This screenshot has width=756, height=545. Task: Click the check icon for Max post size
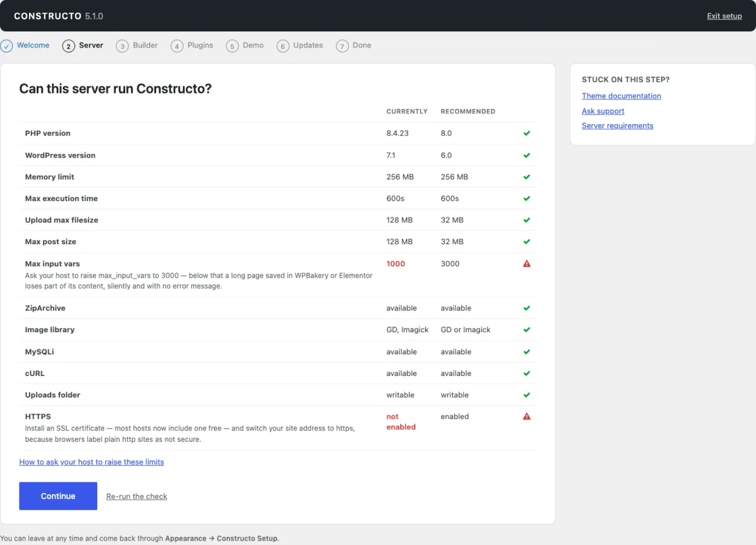(x=526, y=242)
